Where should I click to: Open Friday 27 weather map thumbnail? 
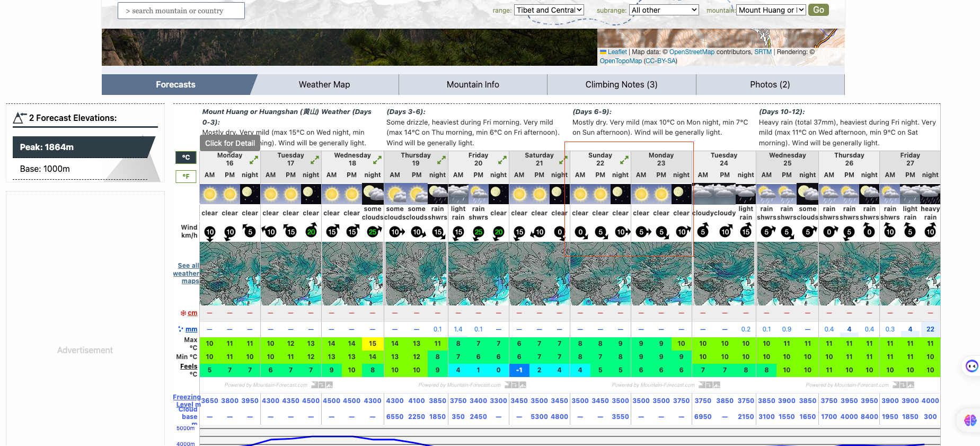click(910, 274)
